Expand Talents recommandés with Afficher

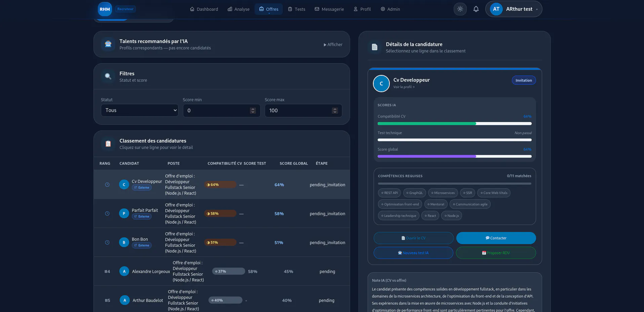(333, 44)
